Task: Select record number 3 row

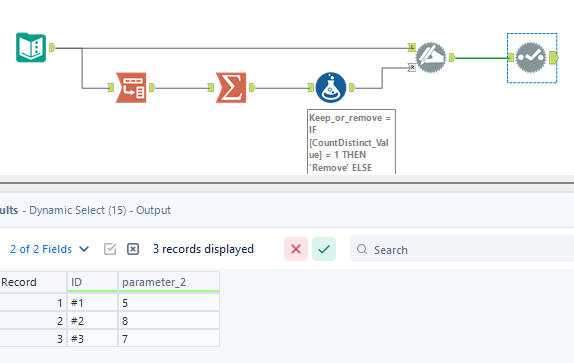Action: (x=33, y=338)
